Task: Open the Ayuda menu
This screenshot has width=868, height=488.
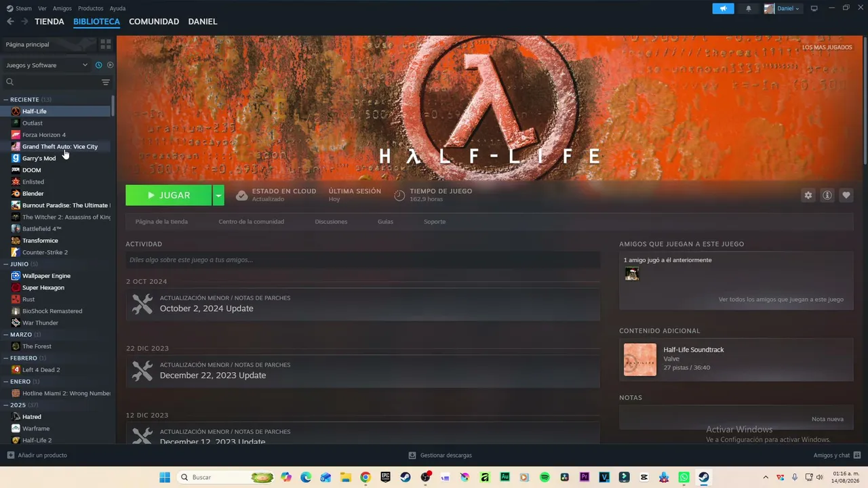Action: pos(117,8)
